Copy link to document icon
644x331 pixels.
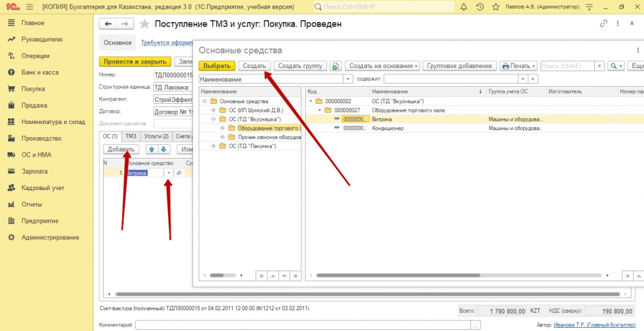click(x=603, y=23)
